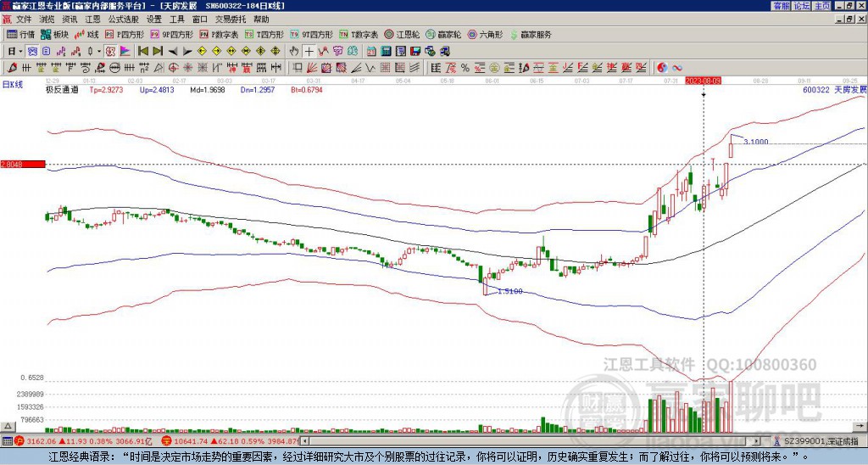Select the red pen drawing tool
The height and width of the screenshot is (465, 868).
[x=12, y=68]
